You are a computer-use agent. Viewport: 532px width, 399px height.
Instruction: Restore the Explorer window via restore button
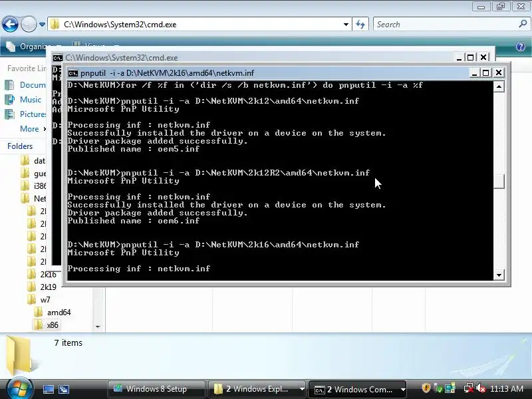click(x=501, y=6)
